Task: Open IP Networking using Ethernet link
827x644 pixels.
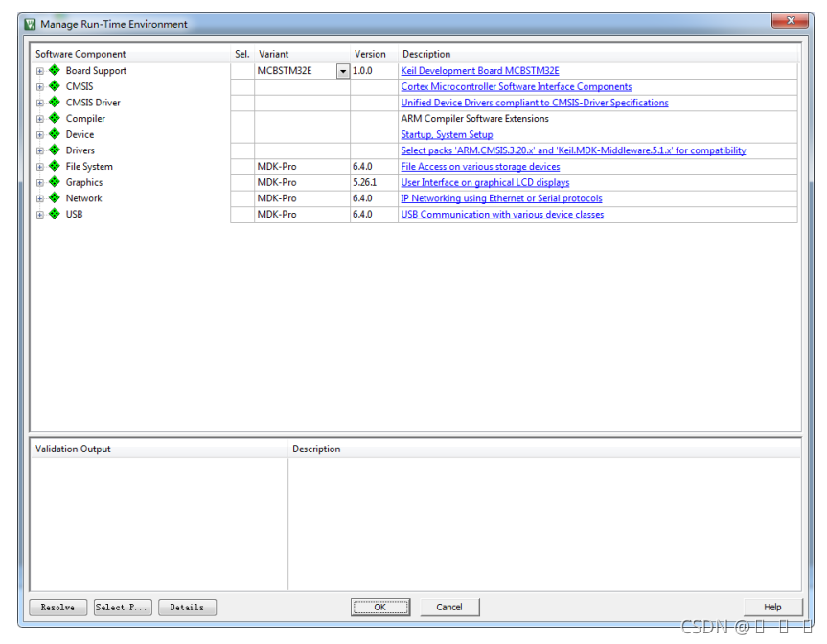Action: click(501, 198)
